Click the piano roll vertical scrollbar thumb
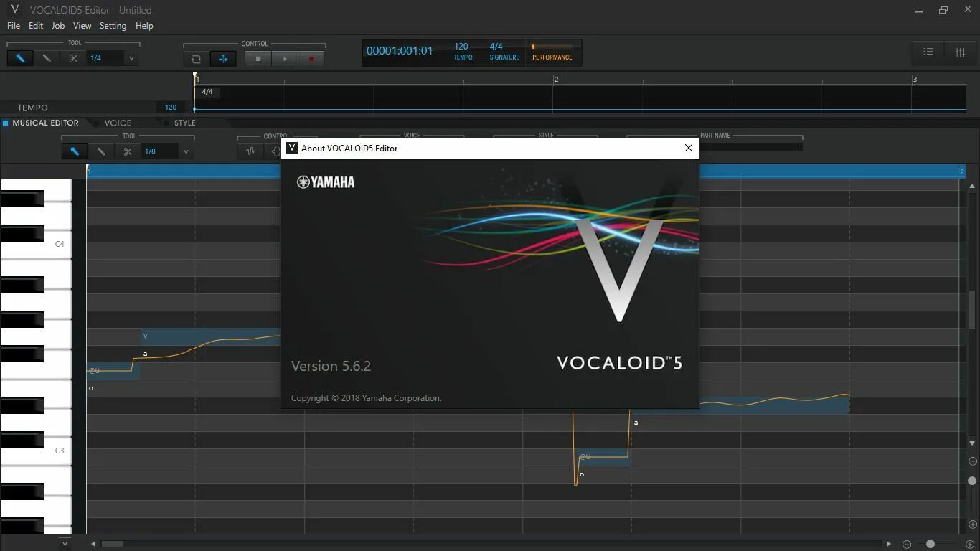 (x=973, y=309)
